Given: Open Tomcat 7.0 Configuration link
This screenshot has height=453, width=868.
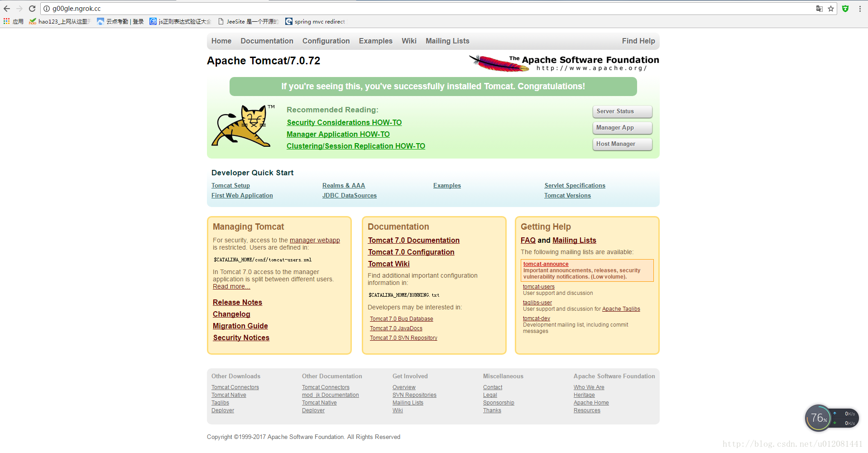Looking at the screenshot, I should click(x=411, y=252).
